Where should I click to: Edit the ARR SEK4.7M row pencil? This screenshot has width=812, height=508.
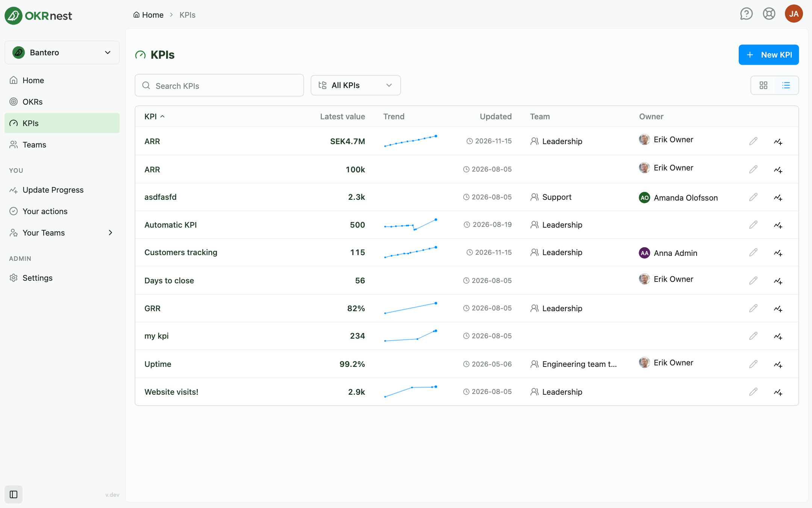click(753, 141)
